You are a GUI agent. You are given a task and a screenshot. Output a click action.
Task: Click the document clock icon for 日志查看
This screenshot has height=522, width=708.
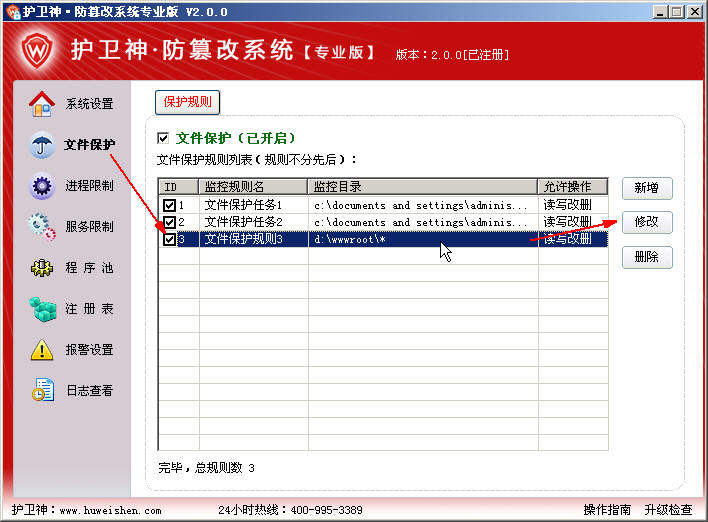point(43,390)
